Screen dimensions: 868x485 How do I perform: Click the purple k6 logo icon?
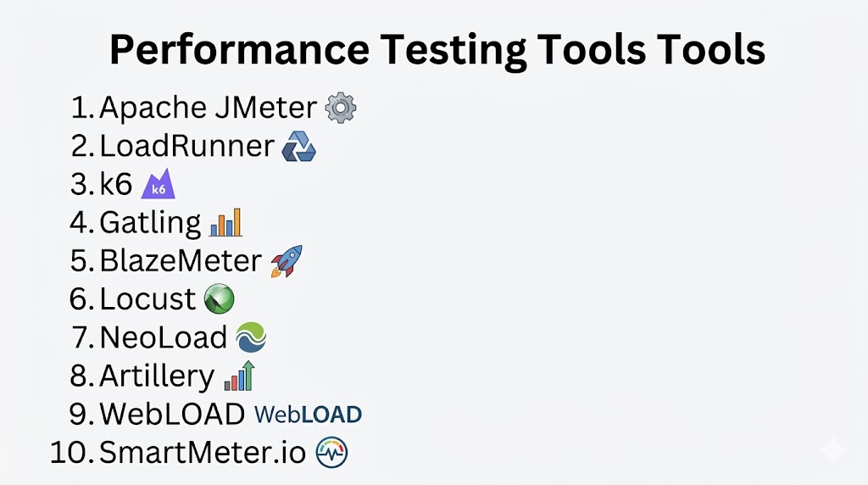tap(158, 185)
